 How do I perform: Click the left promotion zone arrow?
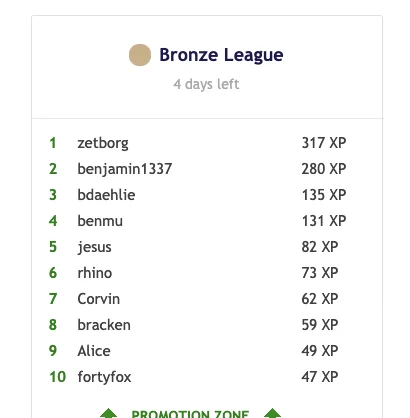[108, 413]
